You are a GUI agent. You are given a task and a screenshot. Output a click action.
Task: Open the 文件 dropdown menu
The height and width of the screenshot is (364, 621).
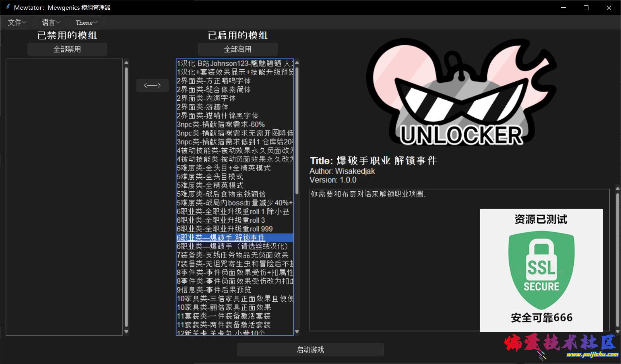tap(17, 22)
